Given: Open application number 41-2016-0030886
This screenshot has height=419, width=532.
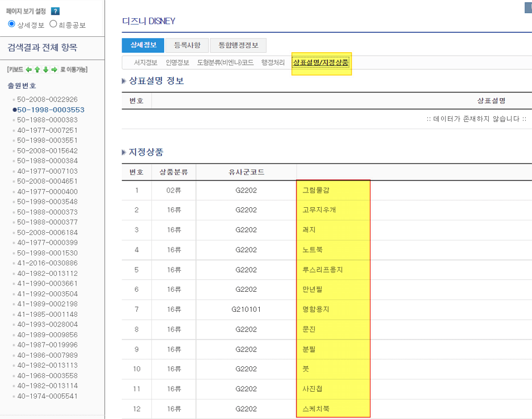Looking at the screenshot, I should click(47, 263).
